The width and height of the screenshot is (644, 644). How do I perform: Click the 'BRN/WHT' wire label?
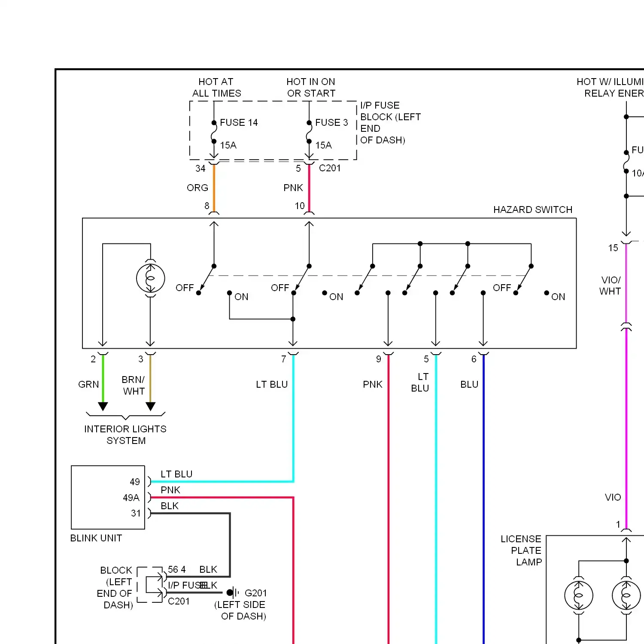point(133,385)
